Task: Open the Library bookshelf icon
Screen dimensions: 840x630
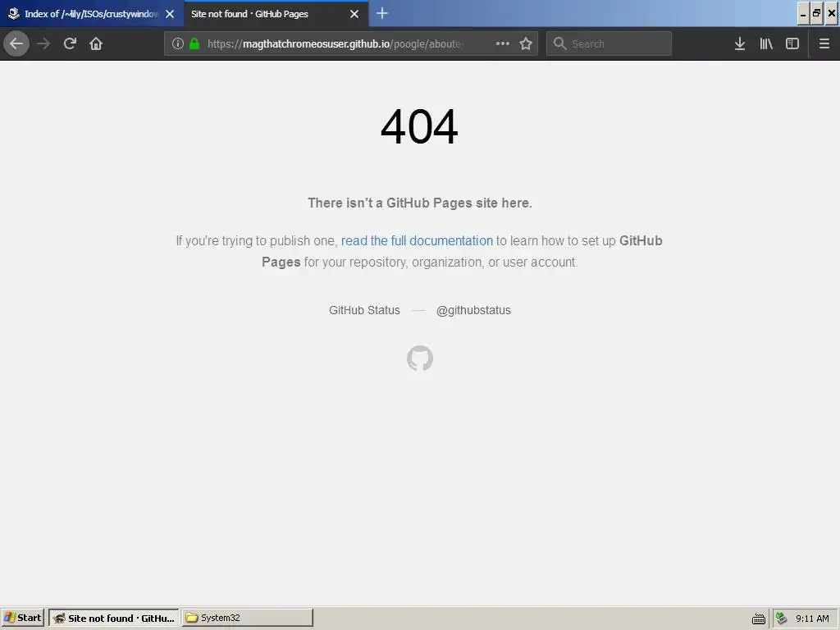Action: 766,43
